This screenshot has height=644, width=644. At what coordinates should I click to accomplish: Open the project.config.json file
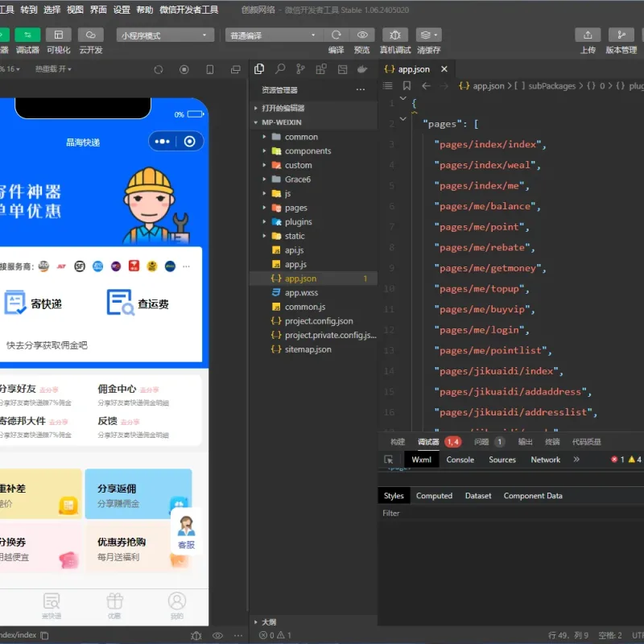(313, 321)
